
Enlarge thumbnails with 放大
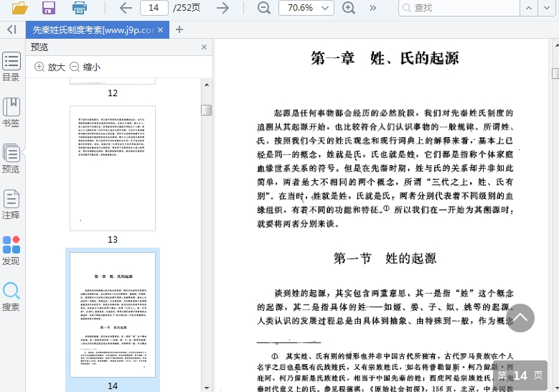50,67
